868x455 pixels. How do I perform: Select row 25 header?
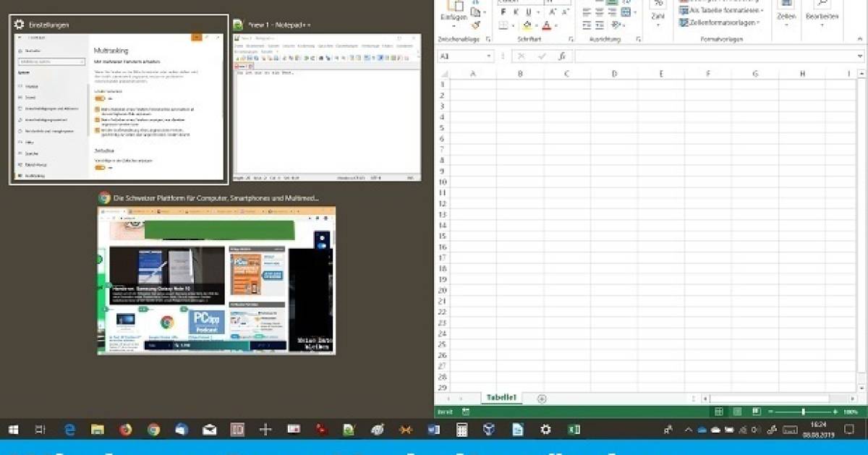click(x=442, y=344)
